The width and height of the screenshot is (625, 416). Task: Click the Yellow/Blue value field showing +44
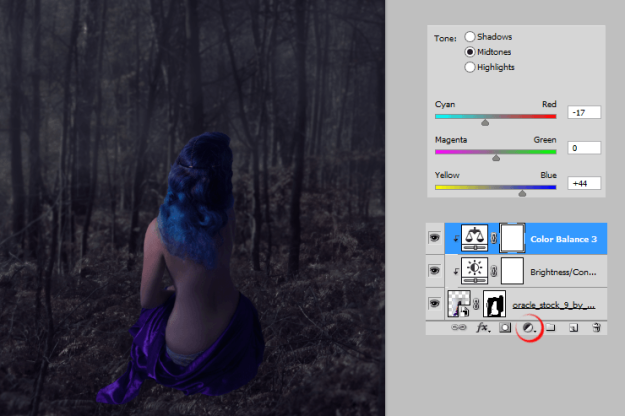coord(584,183)
